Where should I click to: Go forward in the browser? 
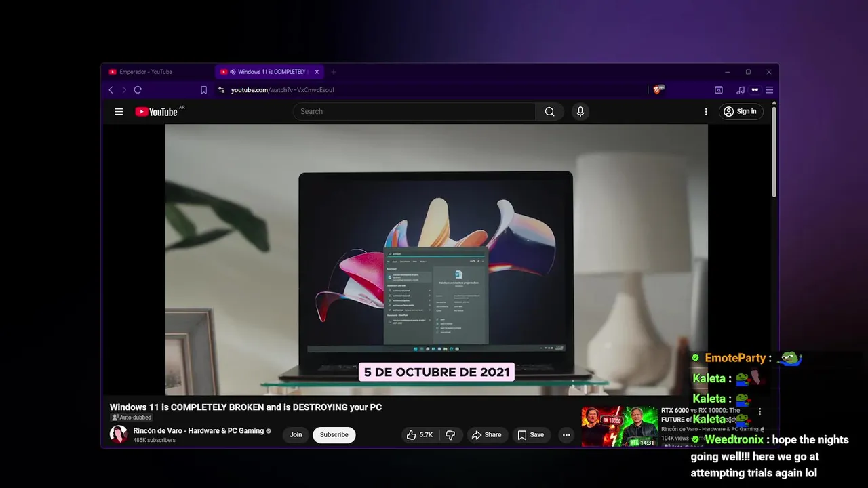click(x=124, y=89)
